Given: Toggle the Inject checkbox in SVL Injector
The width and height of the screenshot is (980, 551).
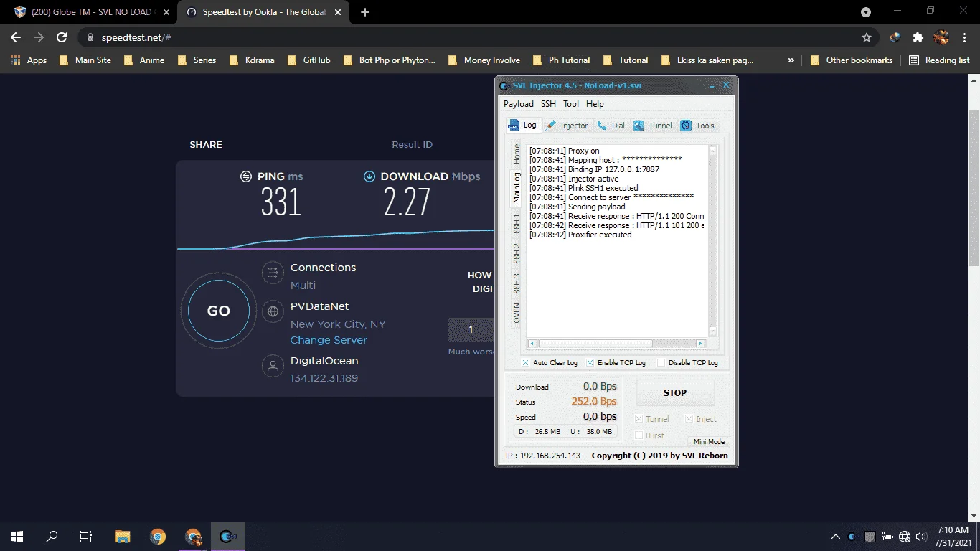Looking at the screenshot, I should [x=689, y=419].
